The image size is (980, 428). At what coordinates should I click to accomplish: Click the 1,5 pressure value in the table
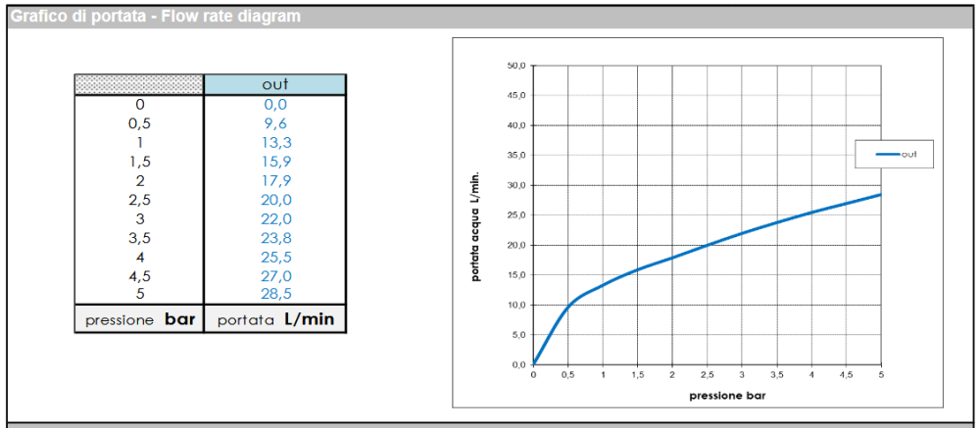pyautogui.click(x=139, y=162)
